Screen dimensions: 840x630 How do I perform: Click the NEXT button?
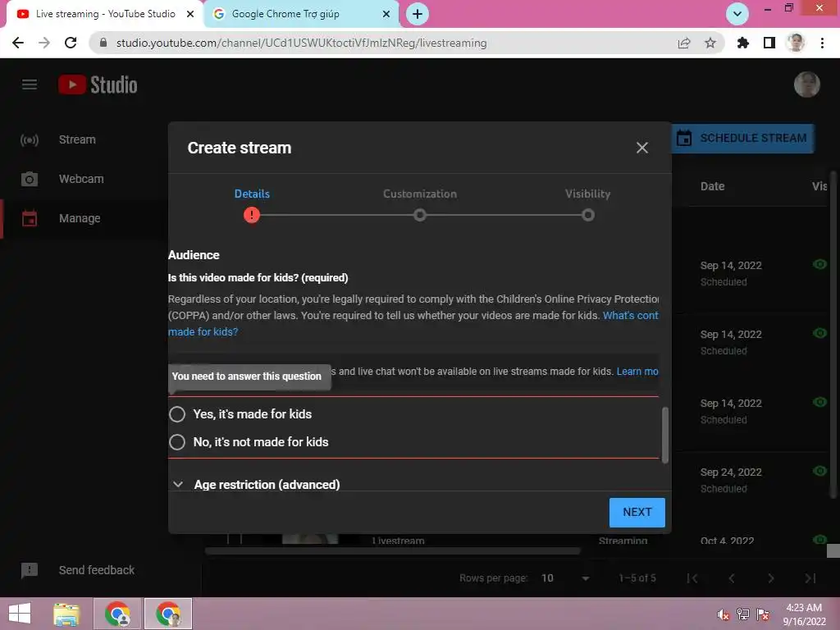click(x=637, y=512)
